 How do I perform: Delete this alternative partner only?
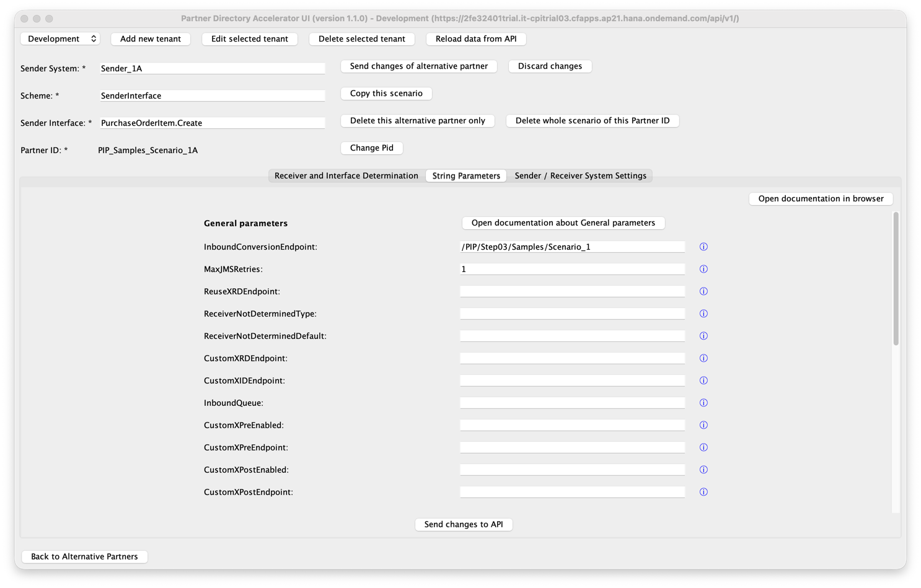click(x=418, y=120)
